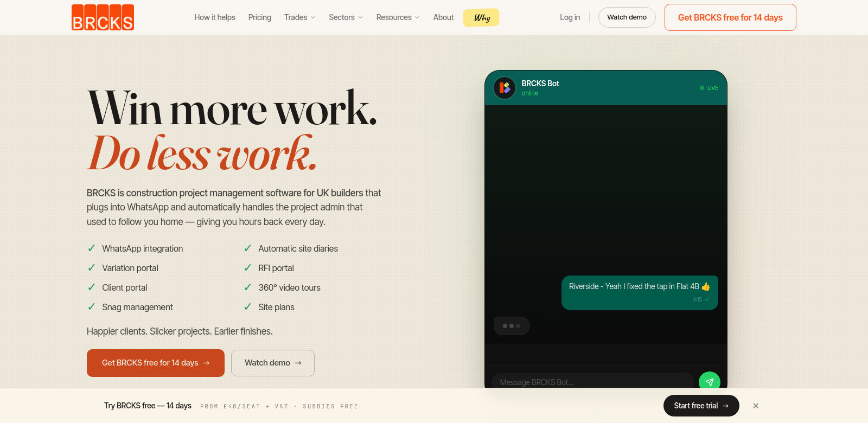Click the typing indicator dots bubble

coord(512,326)
